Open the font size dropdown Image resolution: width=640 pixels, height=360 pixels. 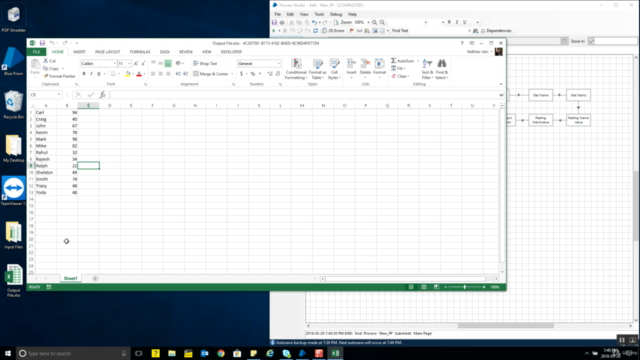[x=129, y=64]
